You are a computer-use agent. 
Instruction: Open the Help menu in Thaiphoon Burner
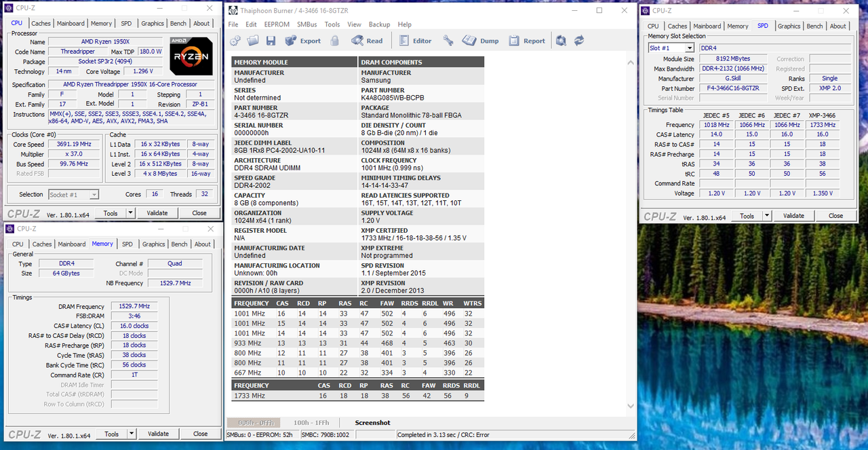405,24
